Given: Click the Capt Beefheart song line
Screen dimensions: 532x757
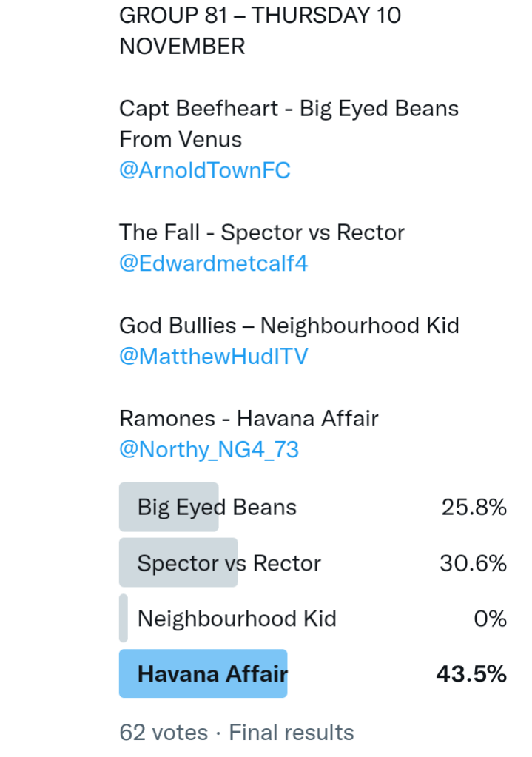Looking at the screenshot, I should [x=289, y=109].
